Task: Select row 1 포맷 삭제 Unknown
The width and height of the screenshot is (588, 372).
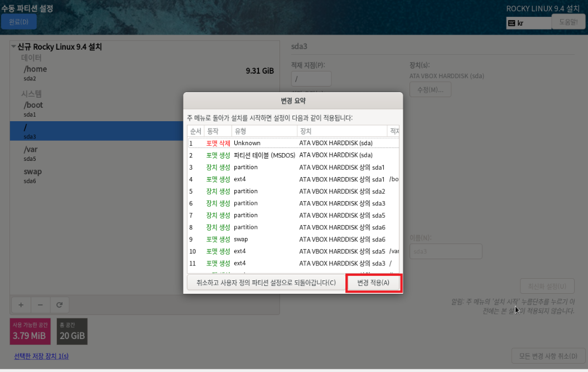Action: click(293, 143)
